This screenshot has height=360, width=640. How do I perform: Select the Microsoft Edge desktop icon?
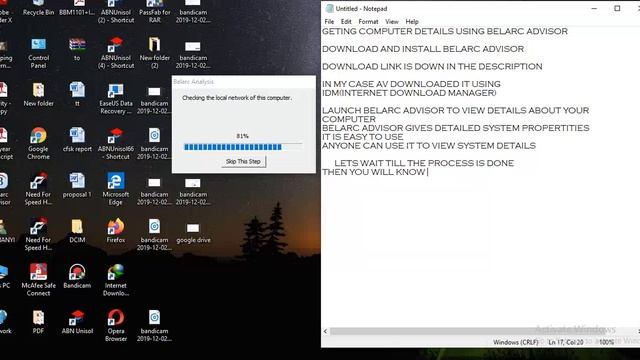pyautogui.click(x=116, y=189)
